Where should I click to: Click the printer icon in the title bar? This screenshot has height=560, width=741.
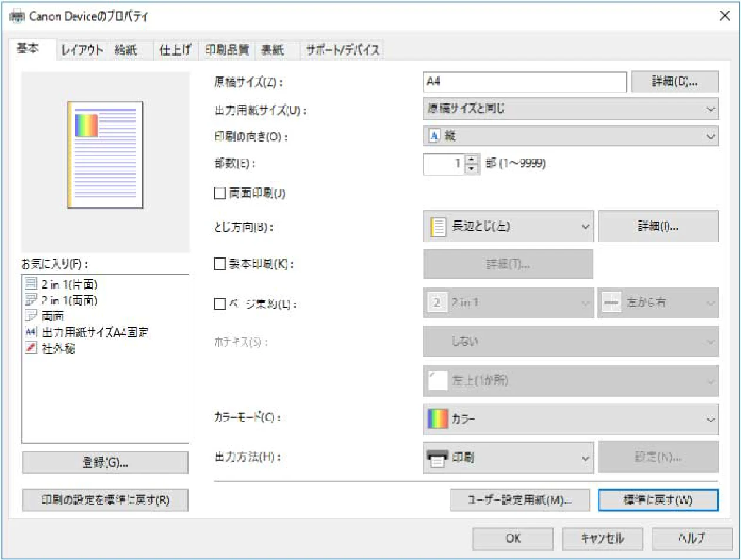pyautogui.click(x=16, y=16)
